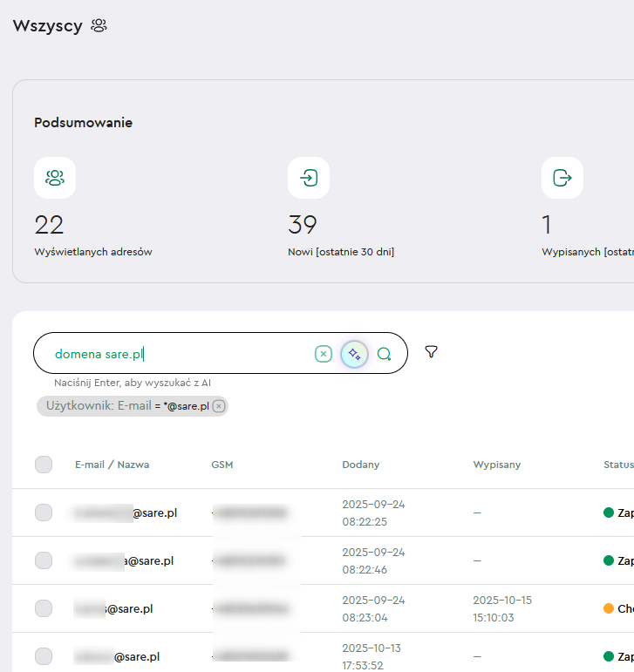Screen dimensions: 634x672
Task: Open filters using the funnel icon
Action: click(431, 352)
